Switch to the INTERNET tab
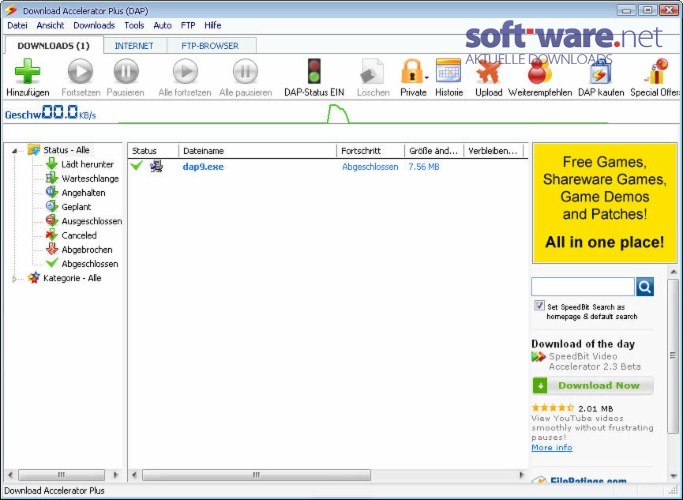The image size is (683, 500). tap(134, 46)
